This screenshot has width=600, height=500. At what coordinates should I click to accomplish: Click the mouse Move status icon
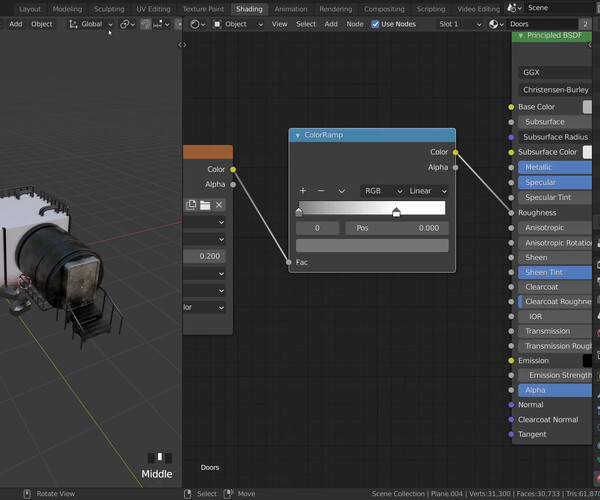[228, 494]
